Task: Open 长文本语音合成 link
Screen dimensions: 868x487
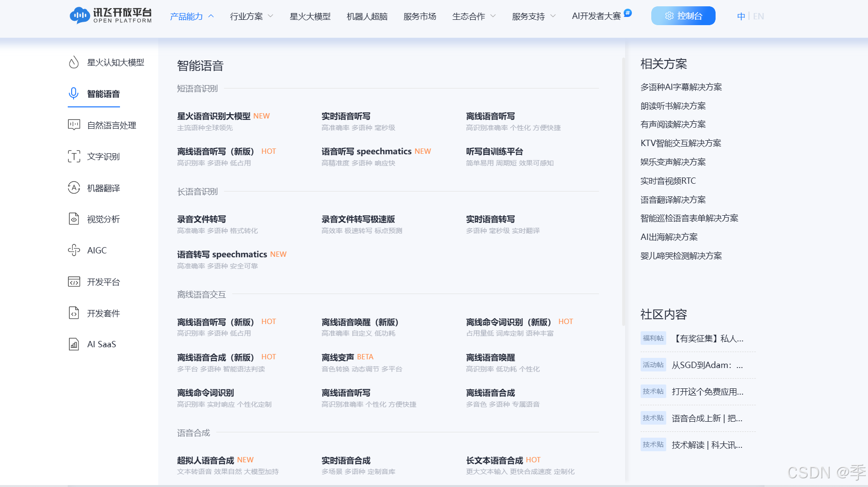Action: (x=494, y=460)
